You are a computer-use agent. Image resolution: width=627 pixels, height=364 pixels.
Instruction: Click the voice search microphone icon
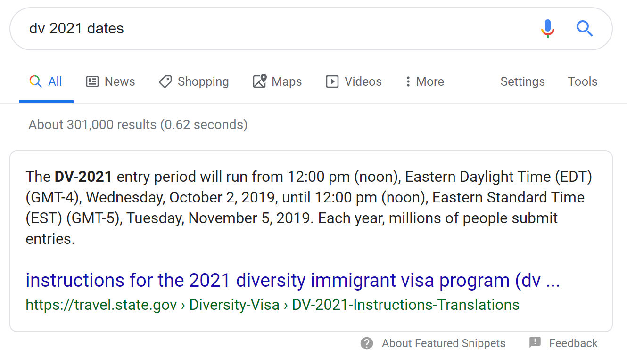point(547,29)
